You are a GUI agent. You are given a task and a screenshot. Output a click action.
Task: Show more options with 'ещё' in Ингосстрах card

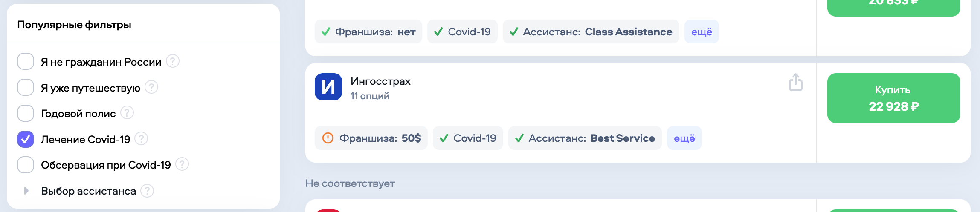click(x=684, y=138)
